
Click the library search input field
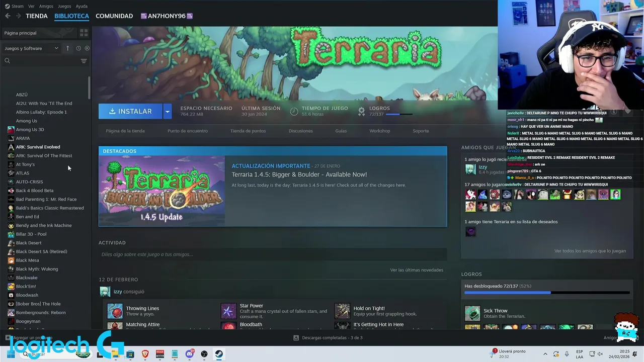tap(43, 61)
